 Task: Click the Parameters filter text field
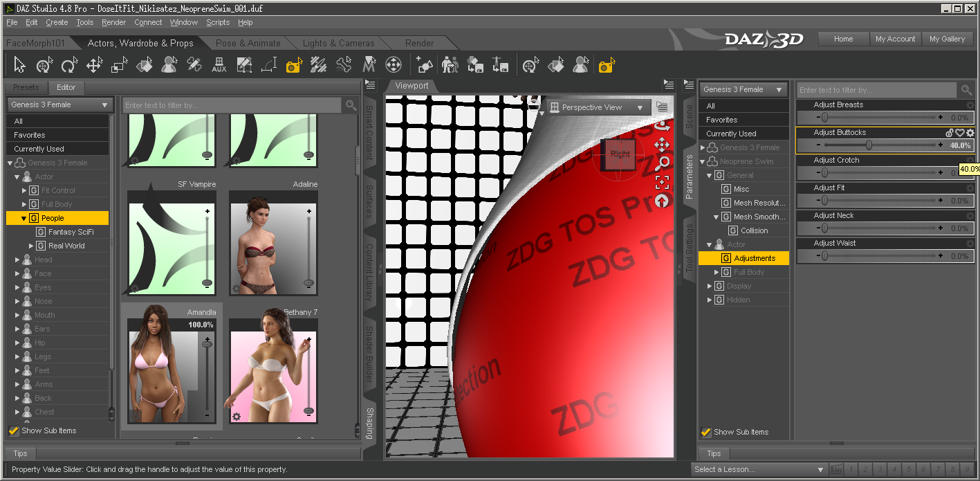(x=878, y=90)
